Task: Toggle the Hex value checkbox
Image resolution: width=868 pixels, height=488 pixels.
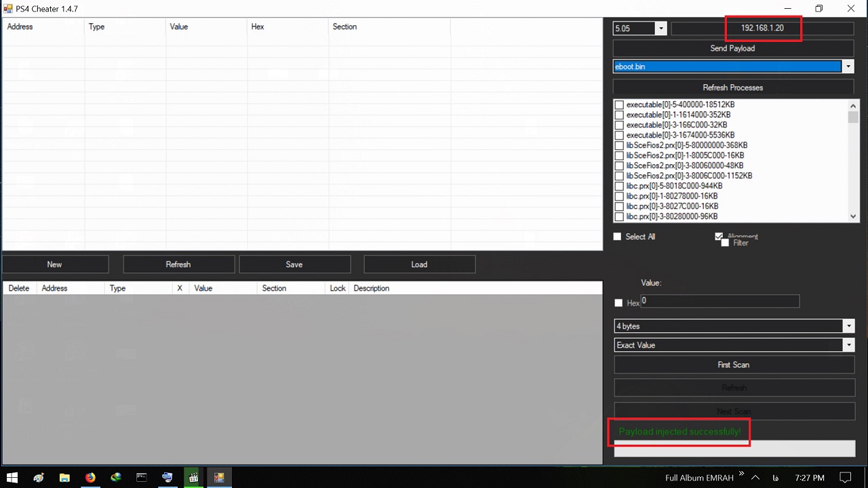Action: (x=618, y=303)
